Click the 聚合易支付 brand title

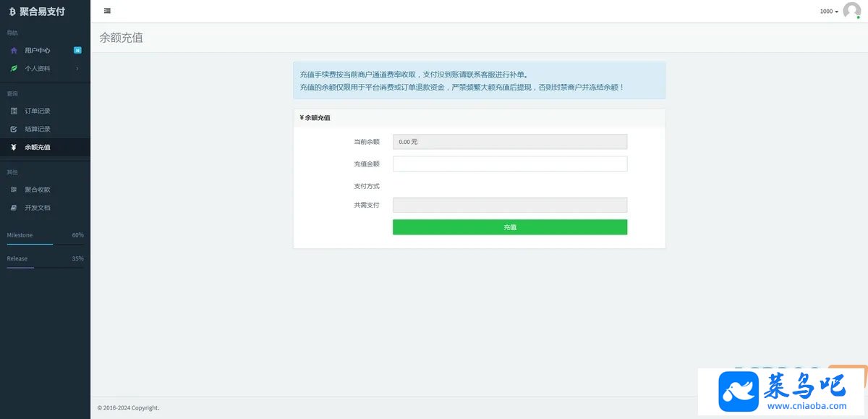point(42,12)
